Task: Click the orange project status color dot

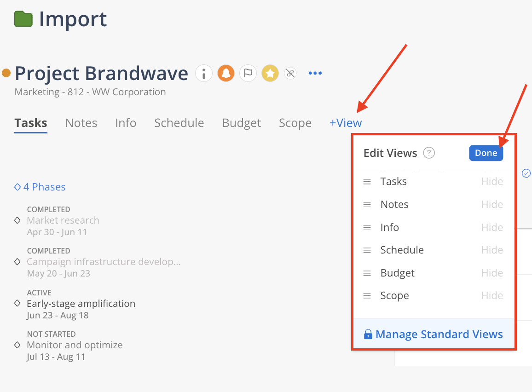Action: pyautogui.click(x=6, y=73)
